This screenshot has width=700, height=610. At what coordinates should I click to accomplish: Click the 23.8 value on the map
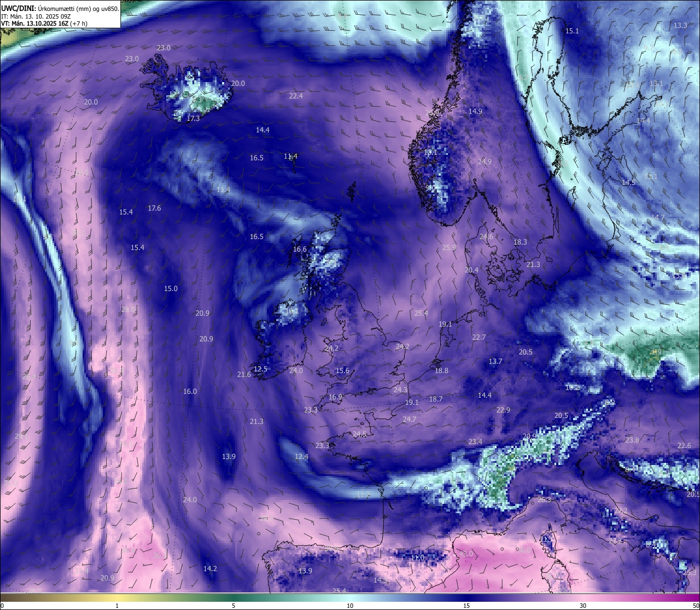click(x=632, y=440)
